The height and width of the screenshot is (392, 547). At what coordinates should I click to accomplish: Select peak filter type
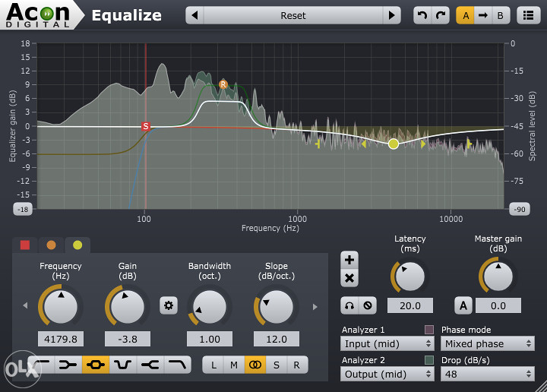coord(96,365)
